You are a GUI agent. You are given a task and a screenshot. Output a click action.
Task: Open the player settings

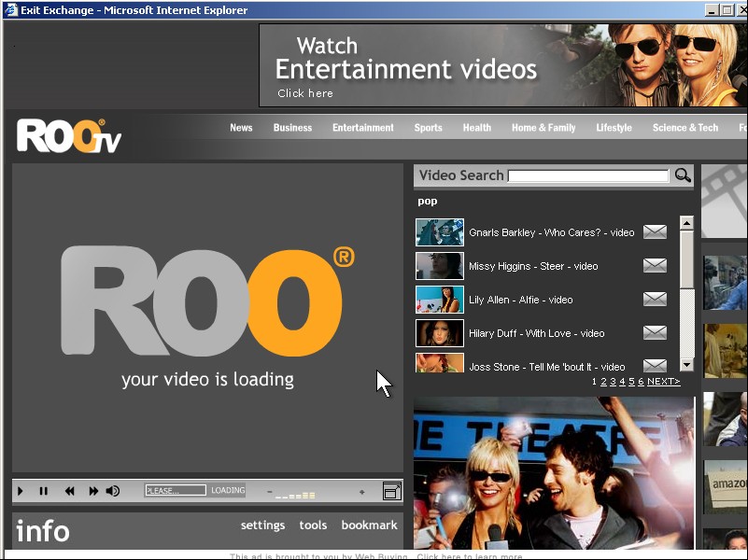pos(262,525)
